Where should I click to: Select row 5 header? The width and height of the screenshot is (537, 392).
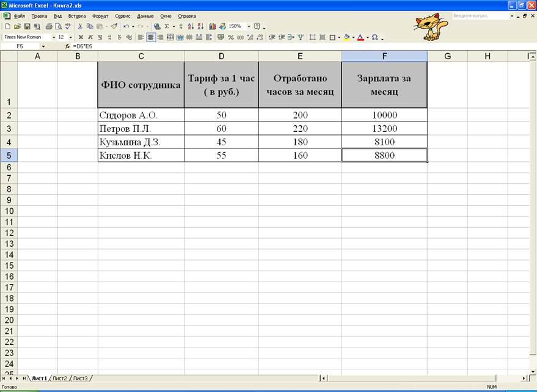click(9, 156)
